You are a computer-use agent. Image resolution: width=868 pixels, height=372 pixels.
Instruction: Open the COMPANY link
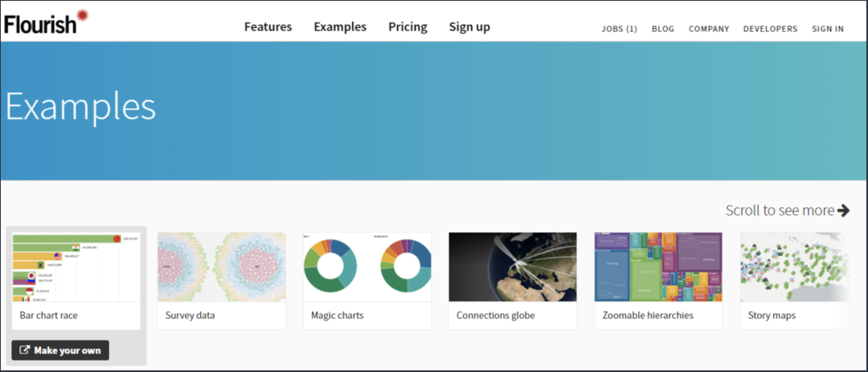pyautogui.click(x=709, y=29)
